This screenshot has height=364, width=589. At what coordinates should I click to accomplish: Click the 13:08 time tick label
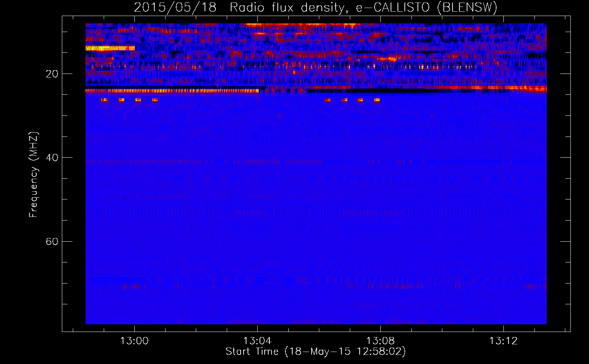(380, 341)
